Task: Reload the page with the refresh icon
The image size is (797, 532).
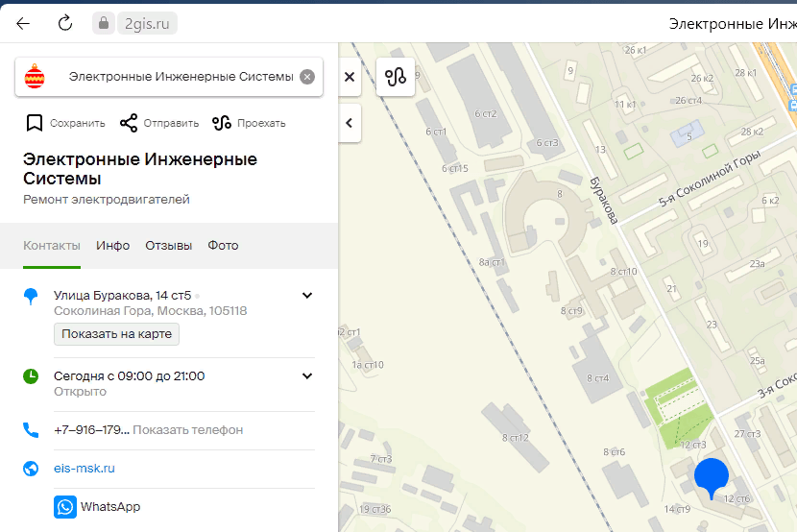Action: pyautogui.click(x=65, y=23)
